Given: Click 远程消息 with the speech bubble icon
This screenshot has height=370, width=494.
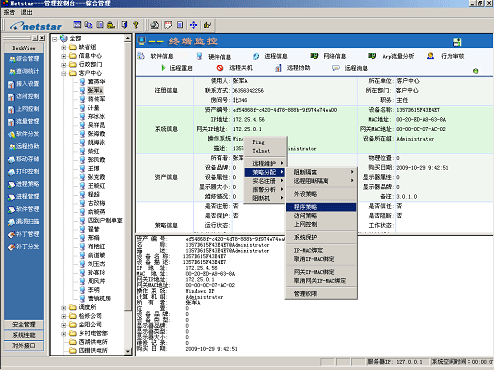Looking at the screenshot, I should (350, 68).
